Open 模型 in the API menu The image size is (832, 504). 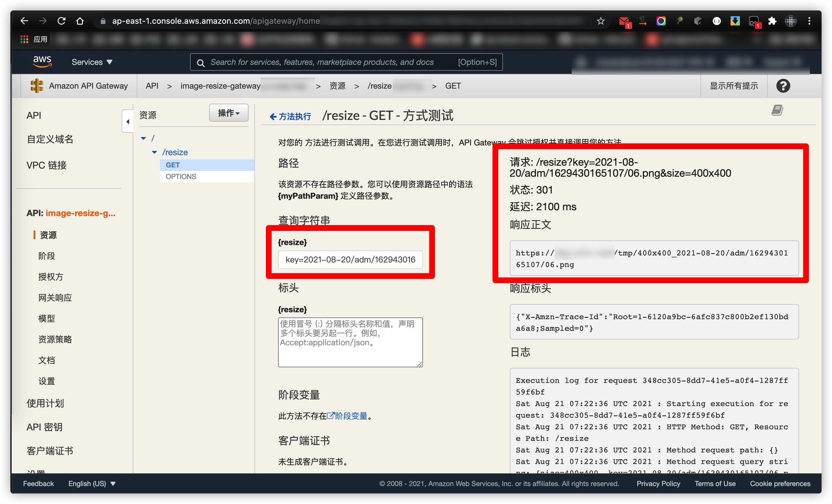click(x=47, y=318)
